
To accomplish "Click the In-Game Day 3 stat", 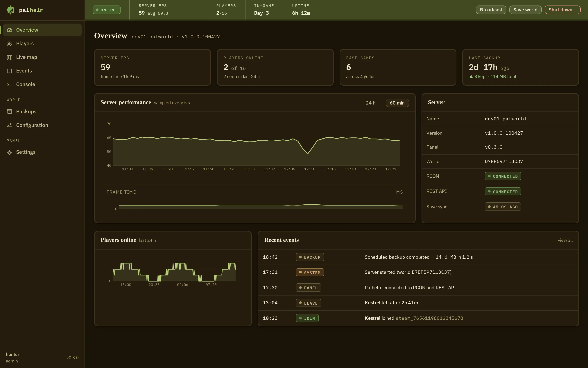I will click(264, 10).
